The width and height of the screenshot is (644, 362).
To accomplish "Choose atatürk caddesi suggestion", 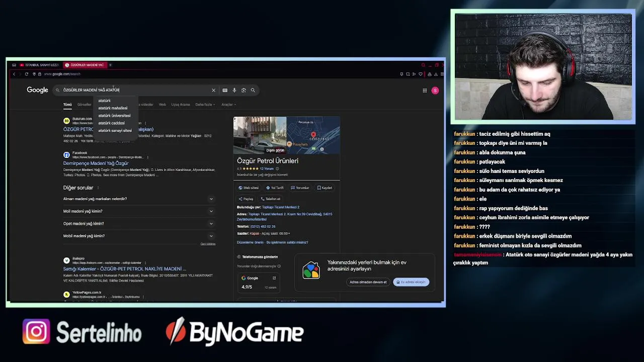I will coord(112,123).
